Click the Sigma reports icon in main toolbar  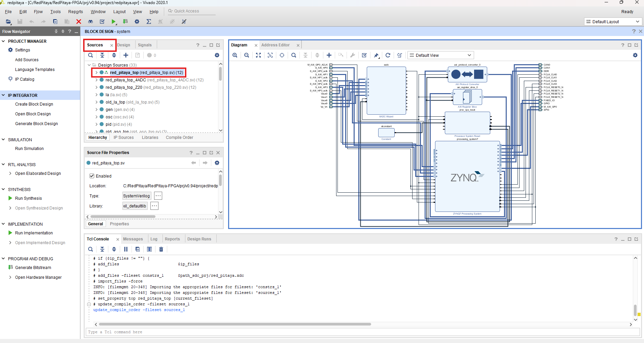[149, 22]
